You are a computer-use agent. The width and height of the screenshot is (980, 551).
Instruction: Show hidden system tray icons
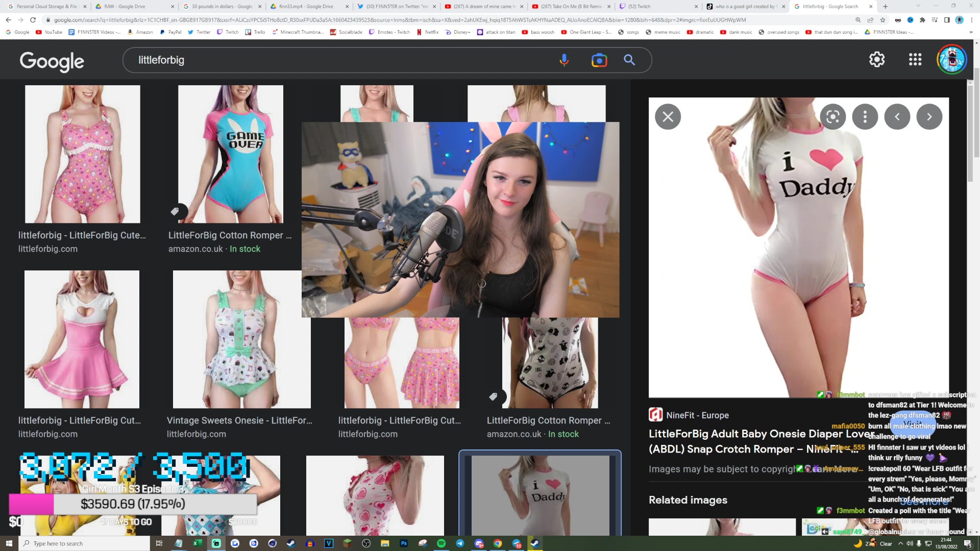[x=900, y=543]
